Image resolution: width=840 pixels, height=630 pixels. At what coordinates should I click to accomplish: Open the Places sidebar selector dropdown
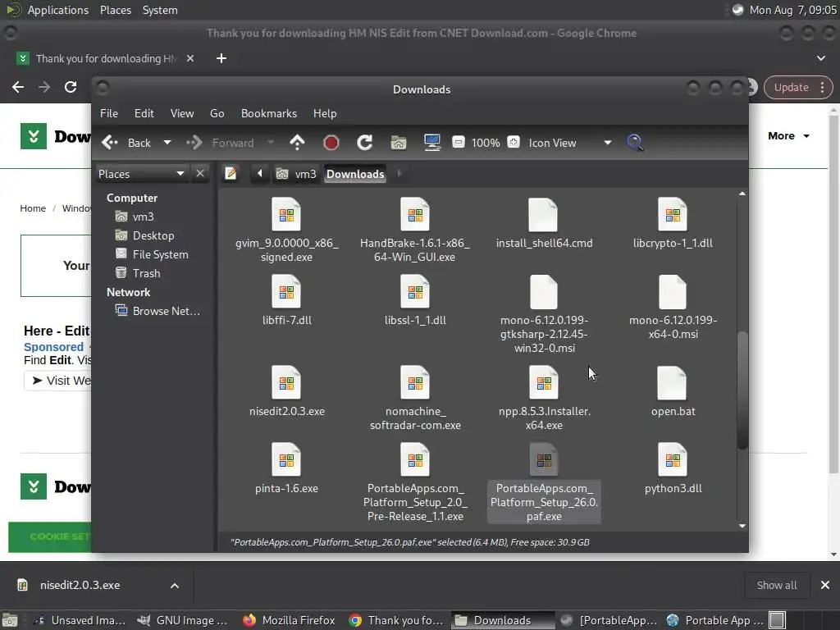pyautogui.click(x=142, y=174)
